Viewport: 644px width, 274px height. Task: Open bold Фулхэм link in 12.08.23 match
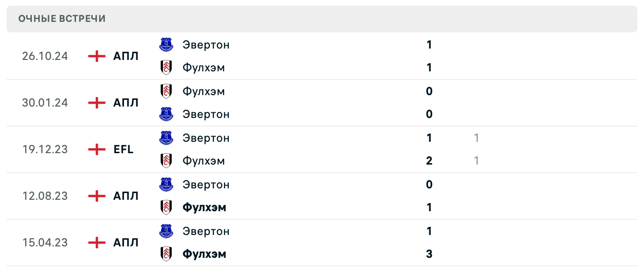tap(204, 207)
